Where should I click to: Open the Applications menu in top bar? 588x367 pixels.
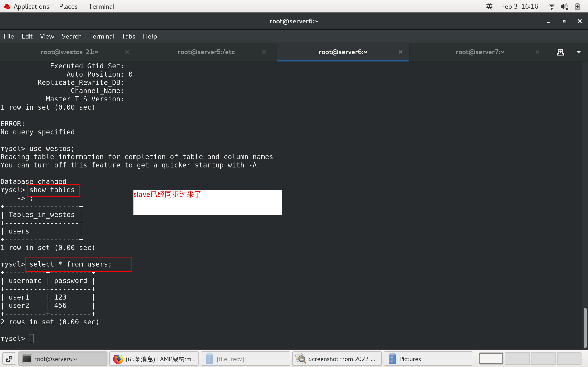click(31, 7)
